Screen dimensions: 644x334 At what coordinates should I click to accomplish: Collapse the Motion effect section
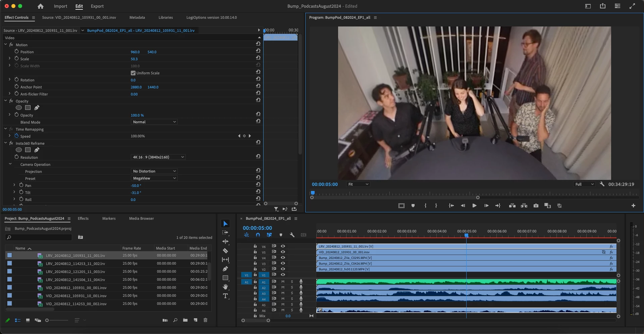[6, 45]
